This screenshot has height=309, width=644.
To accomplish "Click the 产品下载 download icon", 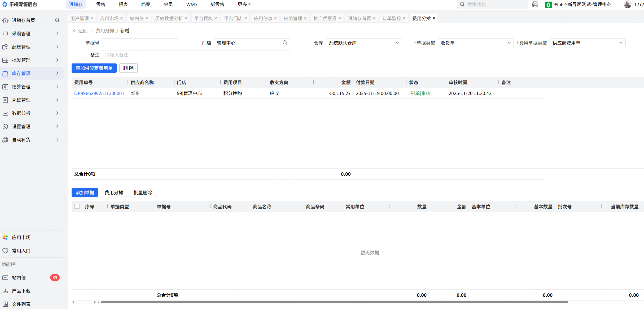I will tap(5, 291).
